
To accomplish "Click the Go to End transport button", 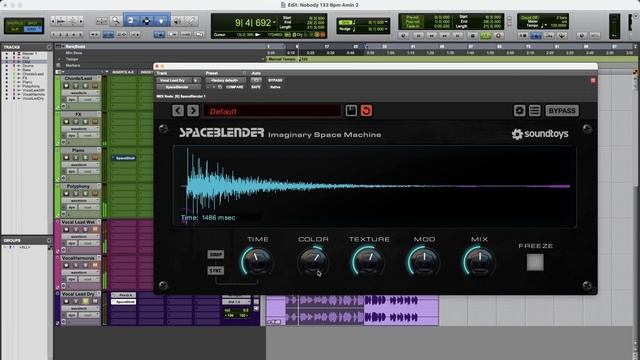I will point(458,36).
